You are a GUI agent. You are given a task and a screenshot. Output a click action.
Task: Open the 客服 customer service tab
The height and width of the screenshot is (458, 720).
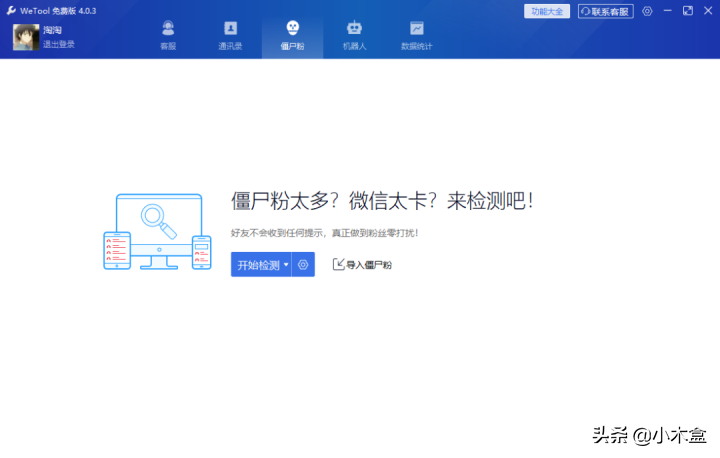168,35
